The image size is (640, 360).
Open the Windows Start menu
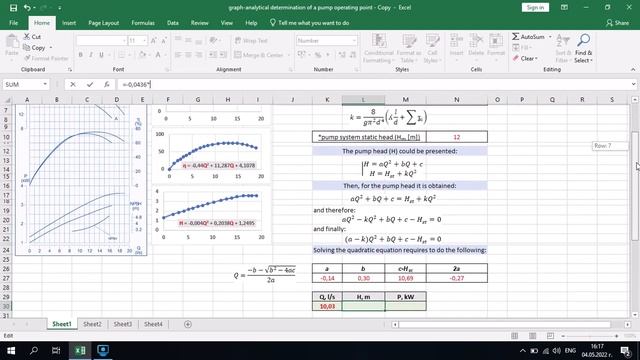11,351
